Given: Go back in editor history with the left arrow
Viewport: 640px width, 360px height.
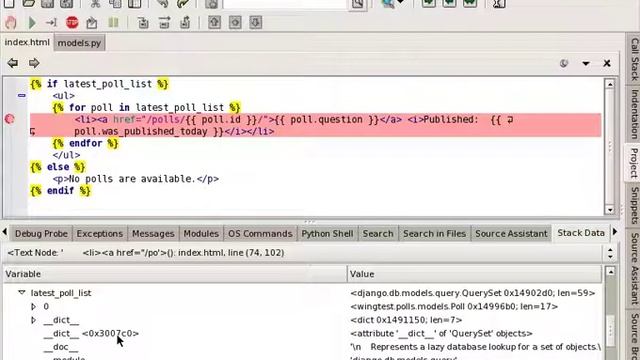Looking at the screenshot, I should coord(13,63).
